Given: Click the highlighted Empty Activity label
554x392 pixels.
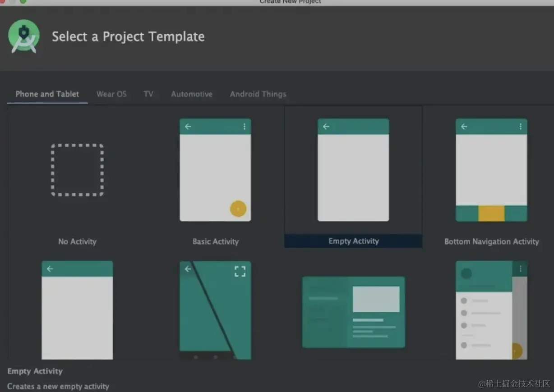Looking at the screenshot, I should pos(354,241).
